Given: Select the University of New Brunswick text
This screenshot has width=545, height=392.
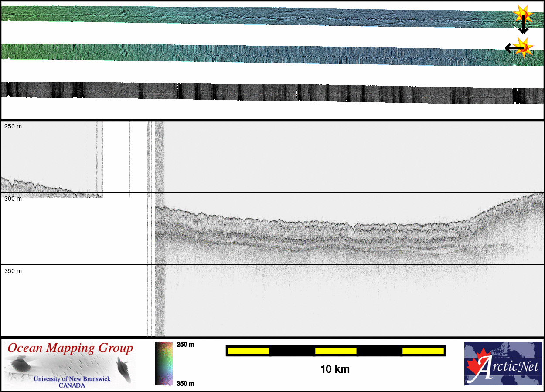Looking at the screenshot, I should click(72, 379).
